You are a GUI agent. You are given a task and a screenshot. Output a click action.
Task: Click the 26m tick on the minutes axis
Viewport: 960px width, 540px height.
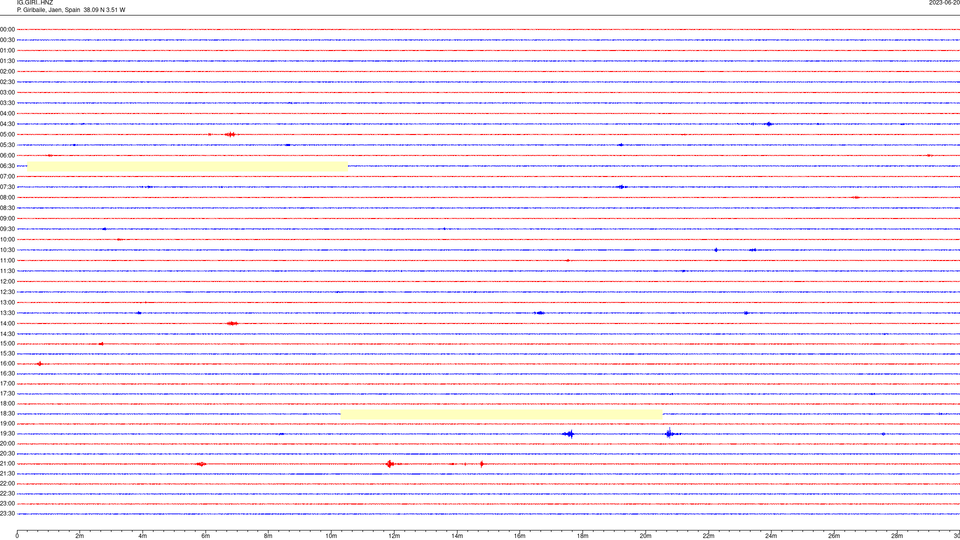pyautogui.click(x=834, y=536)
